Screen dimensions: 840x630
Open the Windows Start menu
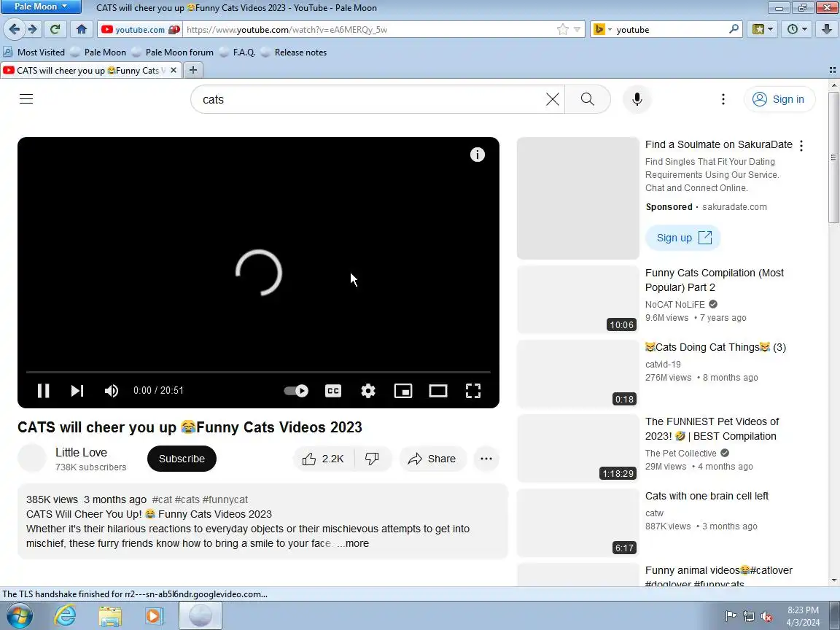tap(18, 616)
